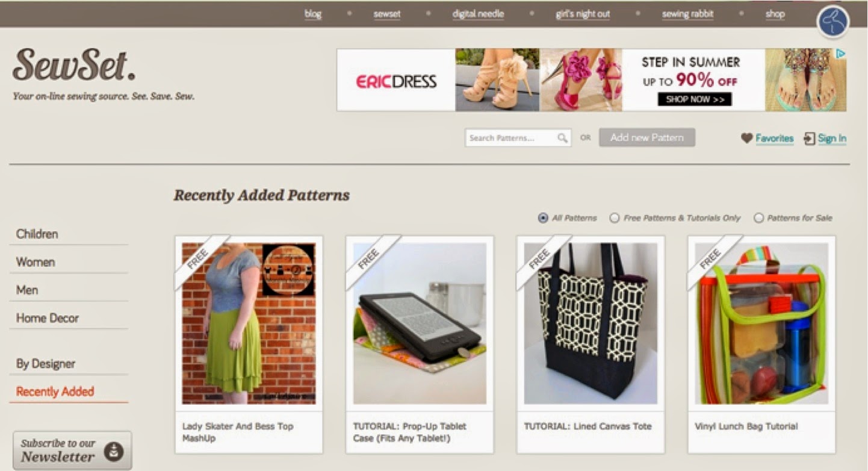
Task: Click the Add new Pattern button
Action: pos(647,137)
